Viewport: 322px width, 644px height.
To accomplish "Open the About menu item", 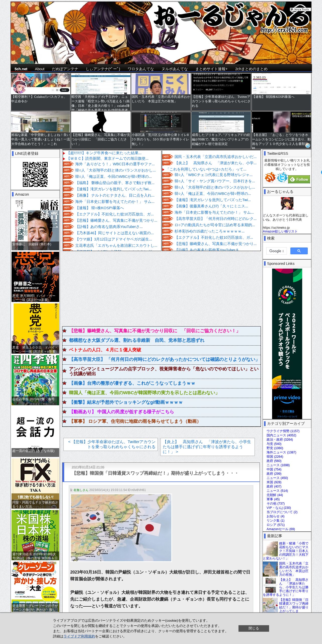I will pos(40,69).
